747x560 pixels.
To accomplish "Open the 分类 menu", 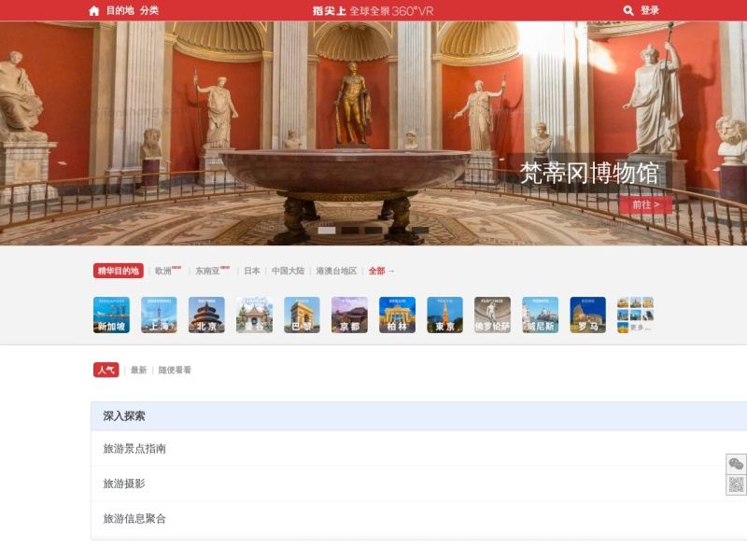I will tap(149, 10).
